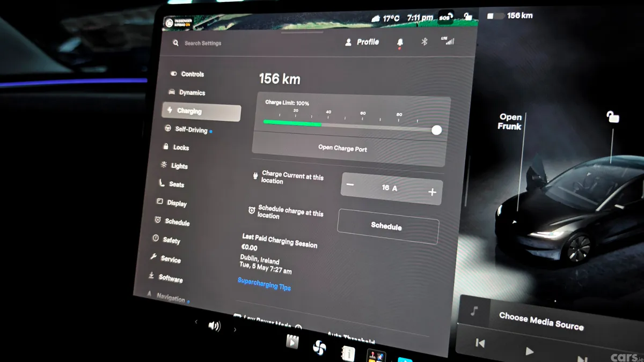This screenshot has height=362, width=644.
Task: Open the Theater video app icon
Action: point(292,341)
